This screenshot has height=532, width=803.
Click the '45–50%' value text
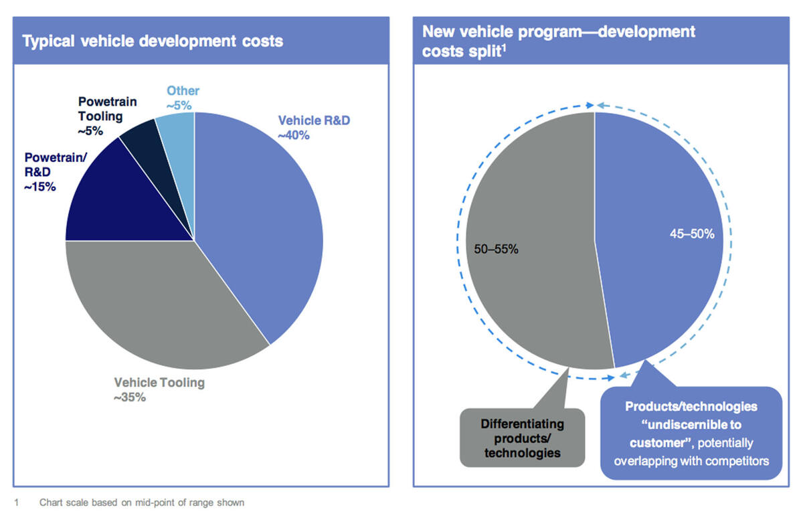point(693,234)
